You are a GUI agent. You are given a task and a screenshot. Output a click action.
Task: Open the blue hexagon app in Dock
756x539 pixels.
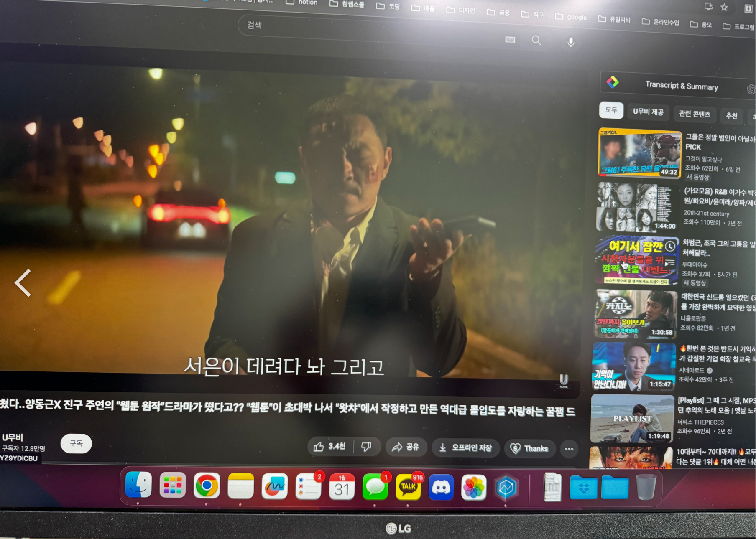(506, 488)
